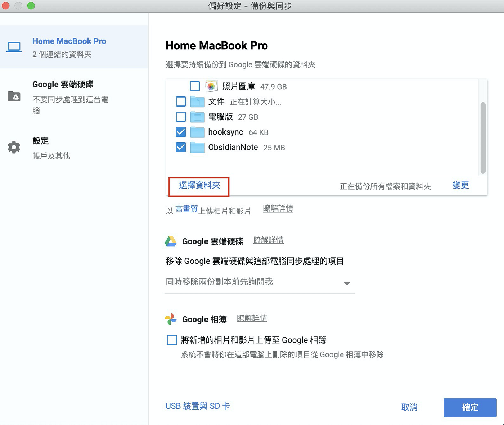Image resolution: width=504 pixels, height=425 pixels.
Task: Select the Home MacBook Pro sidebar tab
Action: pos(74,47)
